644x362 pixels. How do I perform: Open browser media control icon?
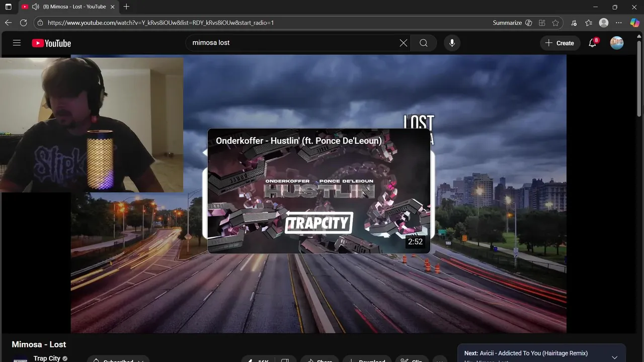[574, 23]
